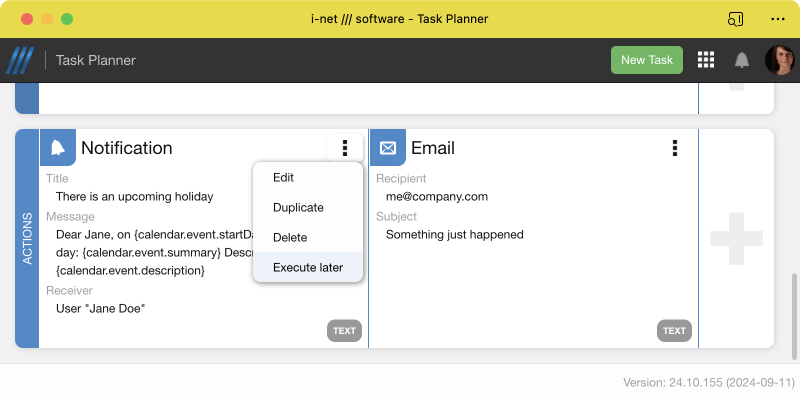Image resolution: width=800 pixels, height=400 pixels.
Task: Click the Notification action bell icon
Action: [58, 148]
